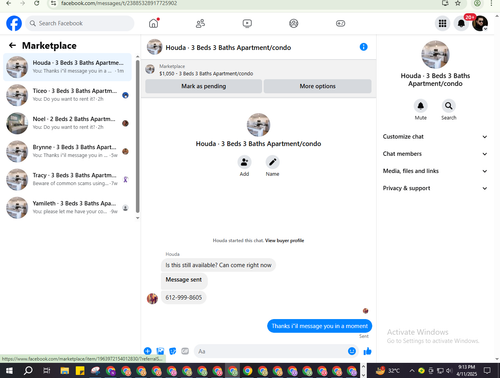
Task: Go back using the Marketplace arrow
Action: point(12,45)
